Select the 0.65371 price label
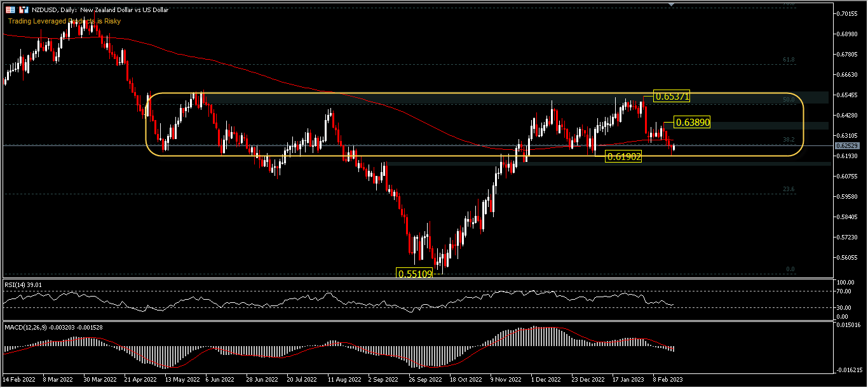868x388 pixels. point(672,97)
